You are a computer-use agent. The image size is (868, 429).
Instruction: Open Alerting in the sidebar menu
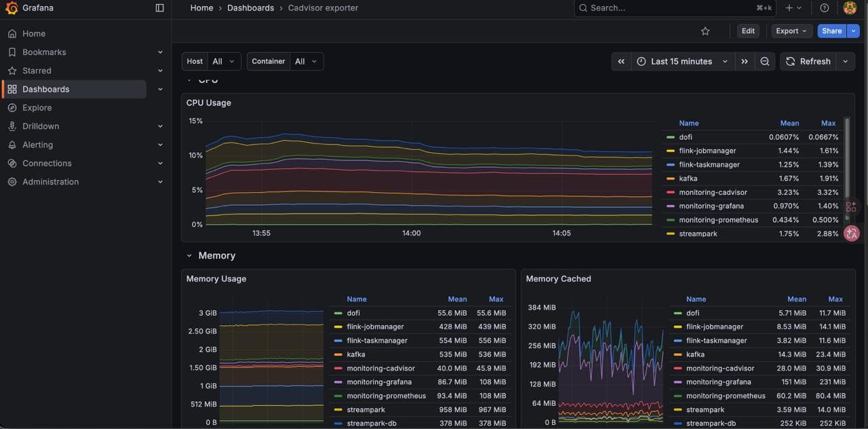37,145
